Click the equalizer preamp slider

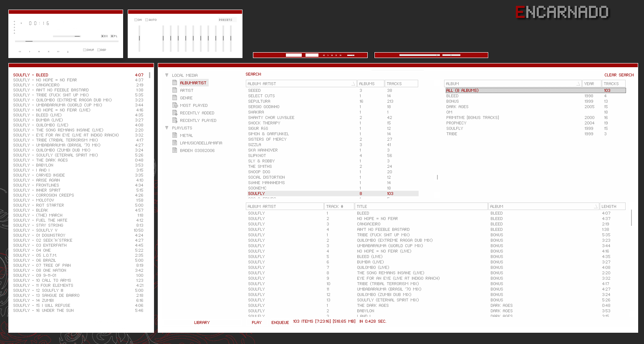pyautogui.click(x=139, y=38)
